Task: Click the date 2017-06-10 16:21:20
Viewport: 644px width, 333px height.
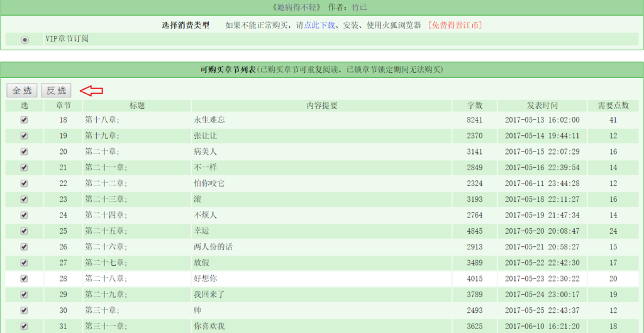Action: [542, 327]
